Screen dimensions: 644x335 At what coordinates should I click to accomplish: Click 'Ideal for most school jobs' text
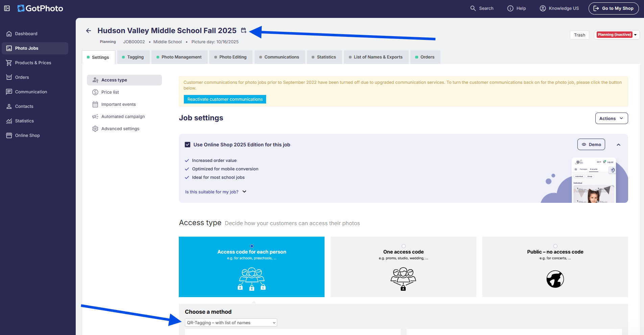tap(218, 177)
